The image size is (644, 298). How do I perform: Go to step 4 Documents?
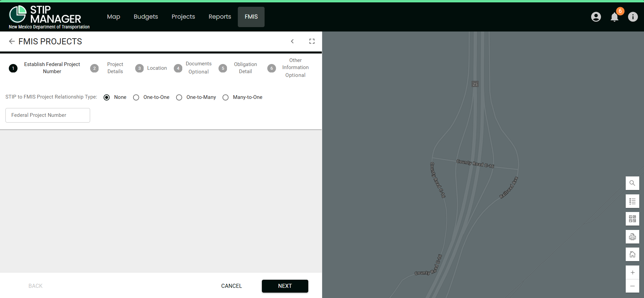click(x=193, y=68)
